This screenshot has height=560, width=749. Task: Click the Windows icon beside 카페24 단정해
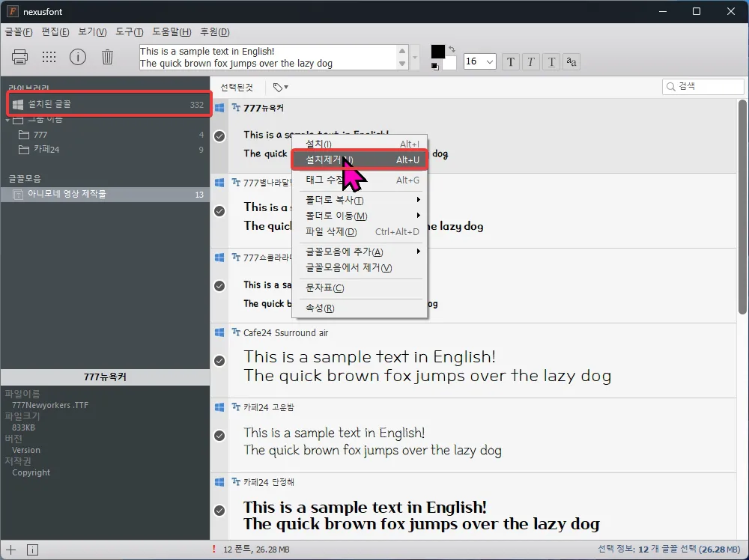click(x=219, y=482)
